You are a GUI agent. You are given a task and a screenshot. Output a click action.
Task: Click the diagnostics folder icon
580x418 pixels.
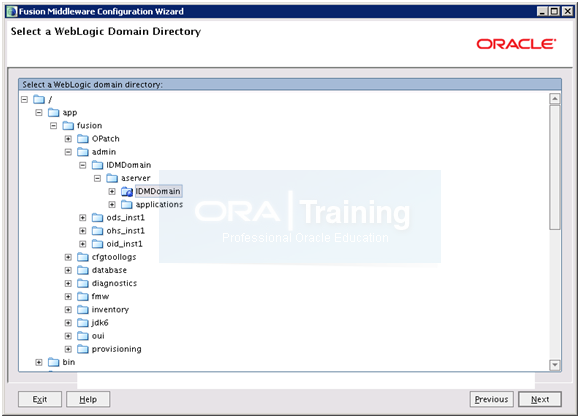(83, 283)
